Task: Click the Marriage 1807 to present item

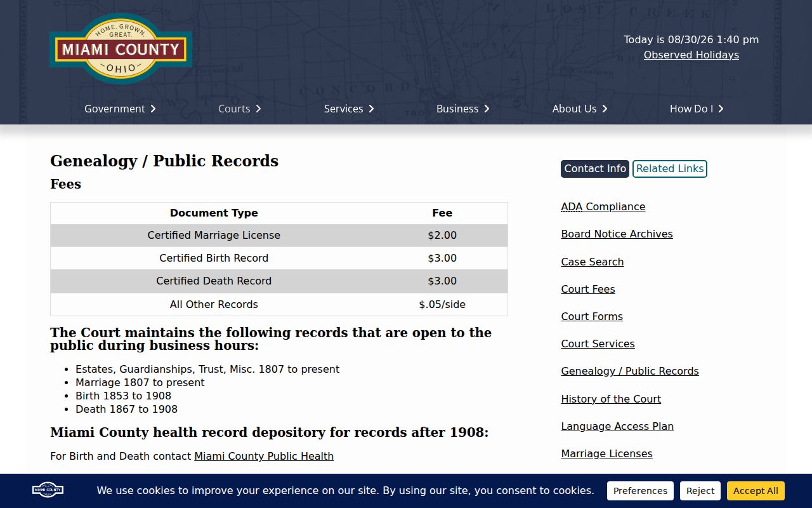Action: pos(140,382)
